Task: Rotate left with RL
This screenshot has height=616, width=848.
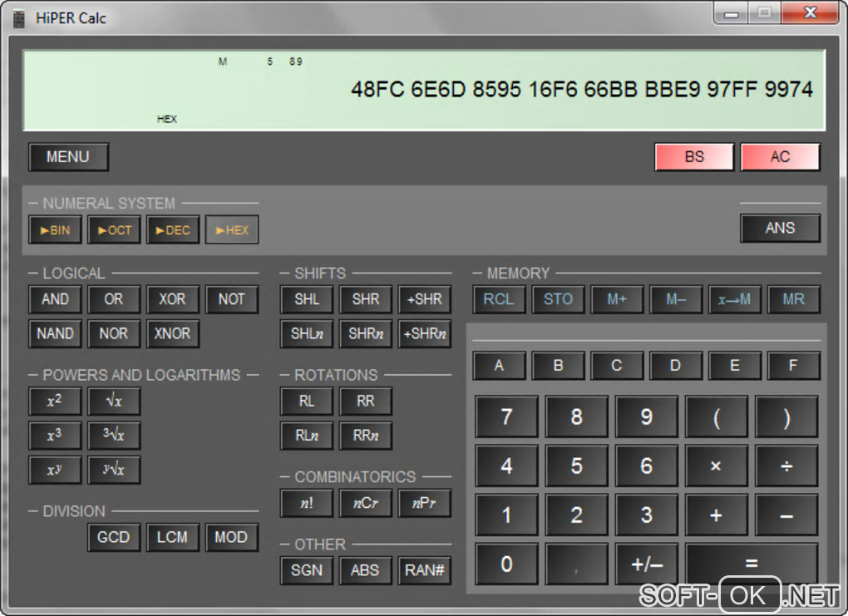Action: [307, 402]
